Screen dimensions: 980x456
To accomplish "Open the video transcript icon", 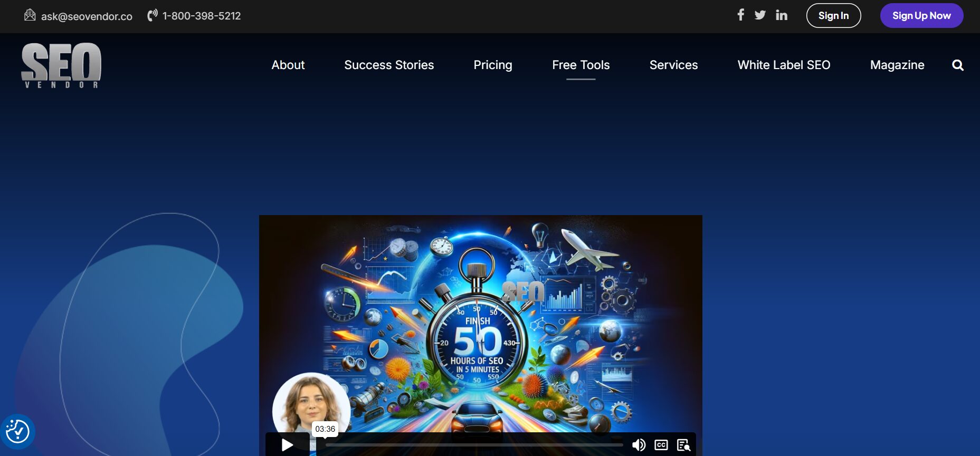I will tap(683, 445).
